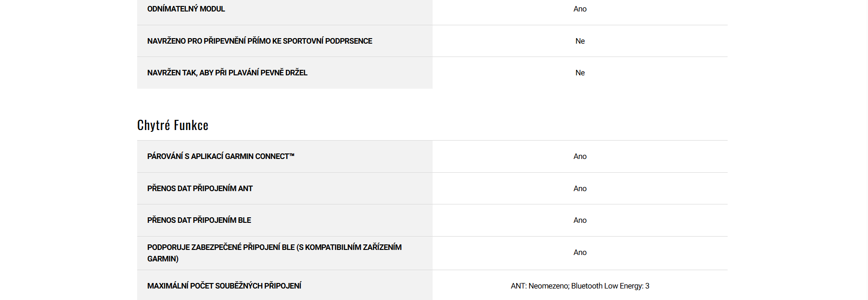Click "Přenos dat připojením BLE" label

[199, 220]
